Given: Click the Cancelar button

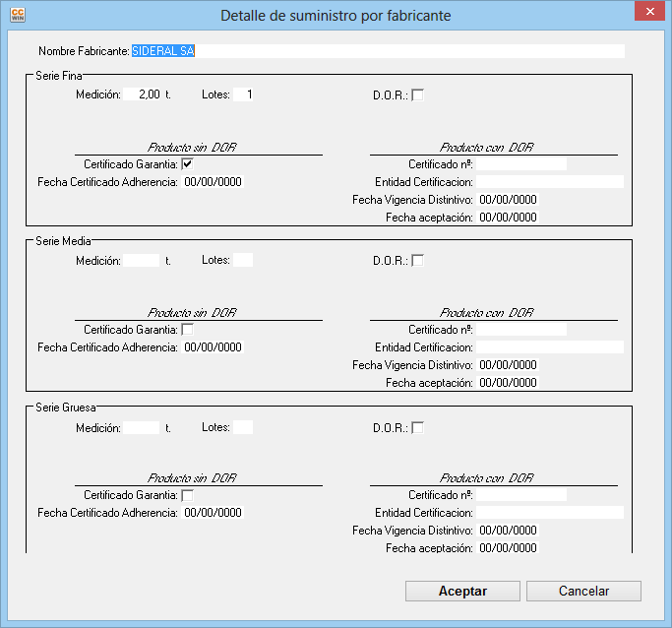Looking at the screenshot, I should (583, 591).
